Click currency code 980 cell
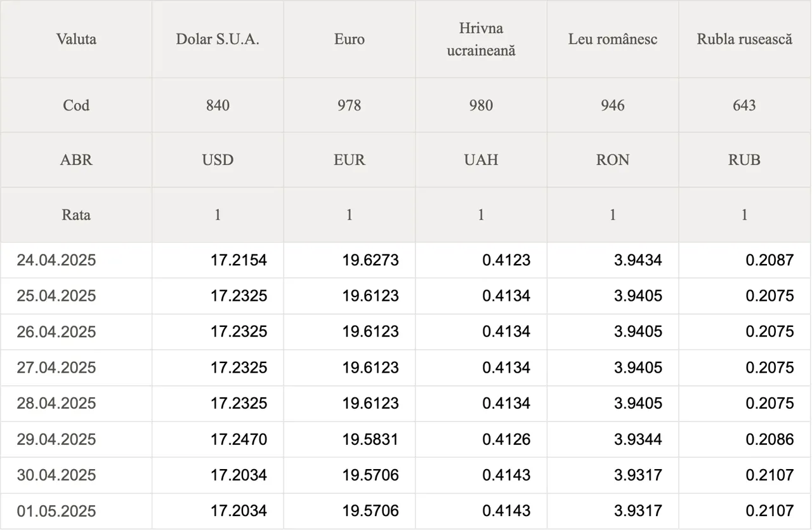 [x=481, y=105]
